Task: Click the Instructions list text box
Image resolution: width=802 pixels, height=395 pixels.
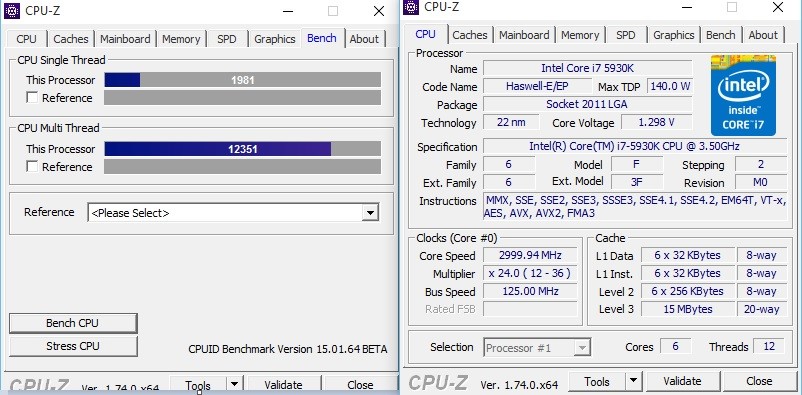Action: (x=635, y=207)
